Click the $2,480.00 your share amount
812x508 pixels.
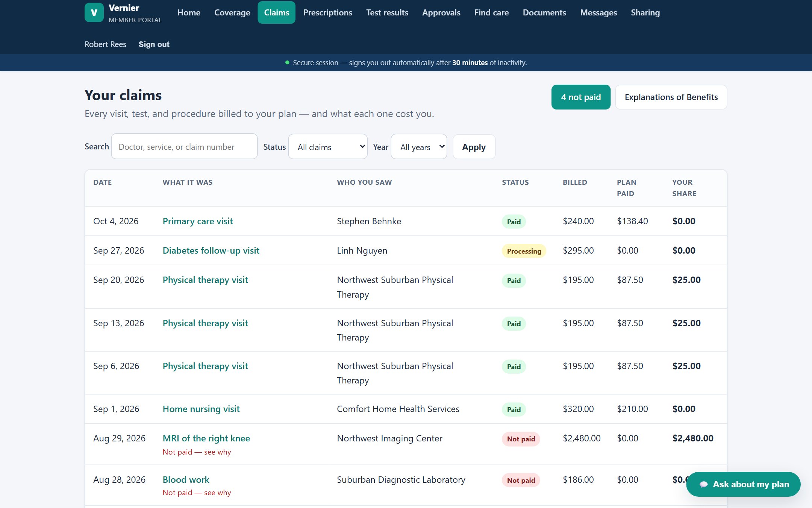[x=693, y=438]
